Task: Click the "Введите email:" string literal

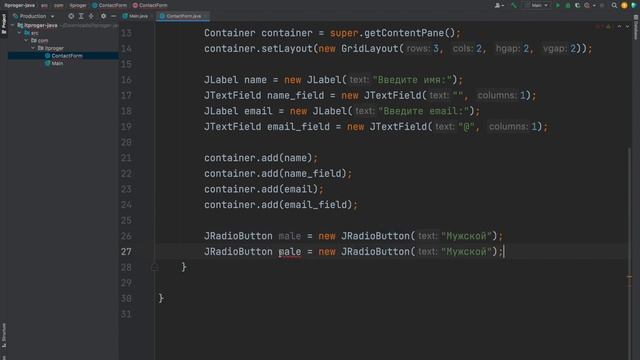Action: pyautogui.click(x=424, y=111)
